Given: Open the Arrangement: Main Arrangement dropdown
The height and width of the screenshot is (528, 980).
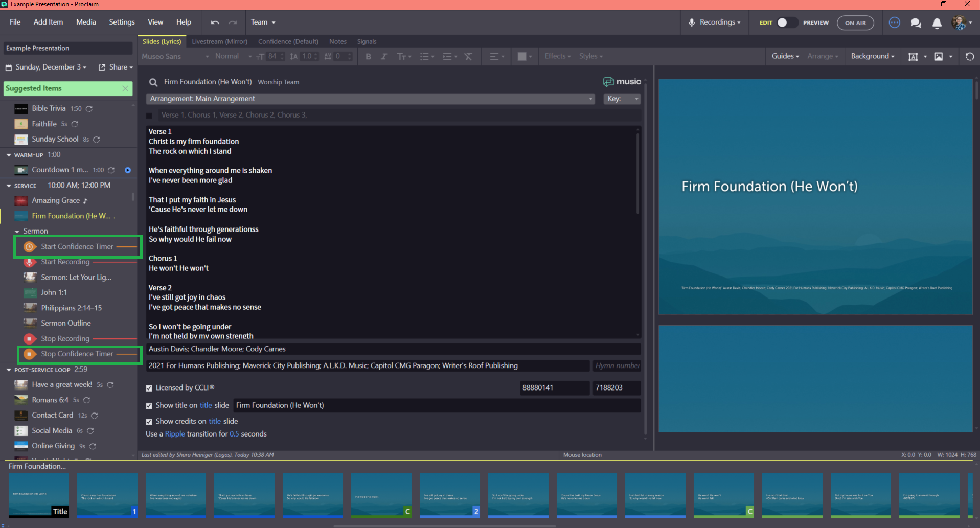Looking at the screenshot, I should pos(370,99).
